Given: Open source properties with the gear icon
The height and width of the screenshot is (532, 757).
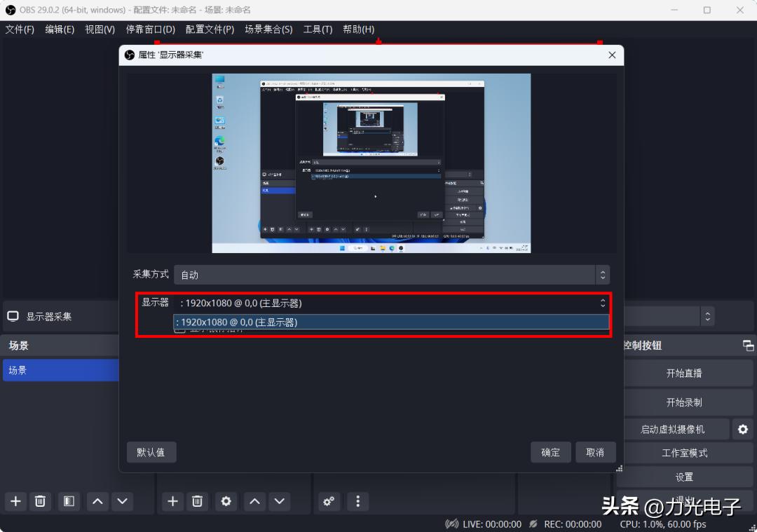Looking at the screenshot, I should 226,501.
